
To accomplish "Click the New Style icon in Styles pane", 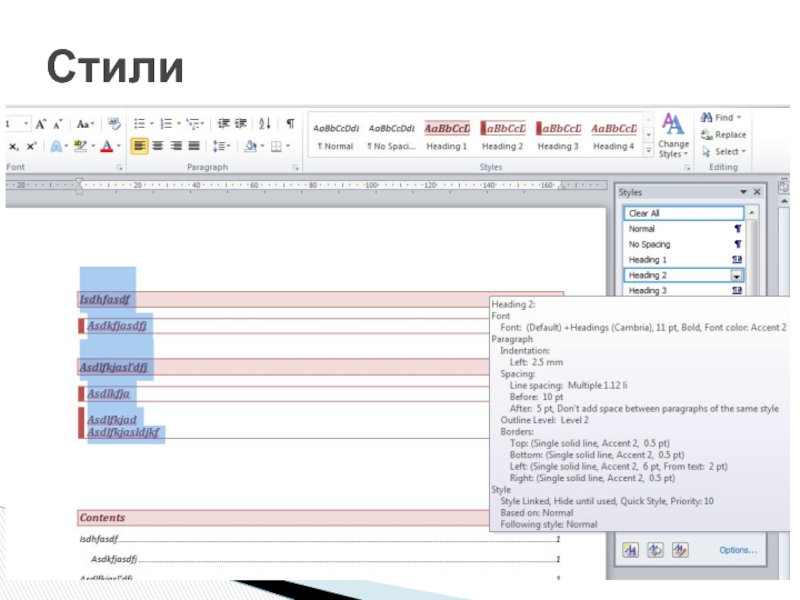I will [632, 549].
